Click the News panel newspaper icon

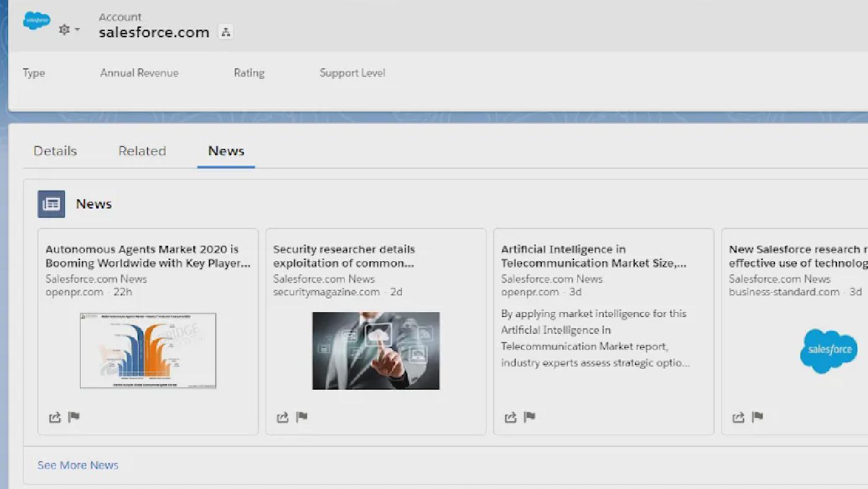[x=51, y=204]
